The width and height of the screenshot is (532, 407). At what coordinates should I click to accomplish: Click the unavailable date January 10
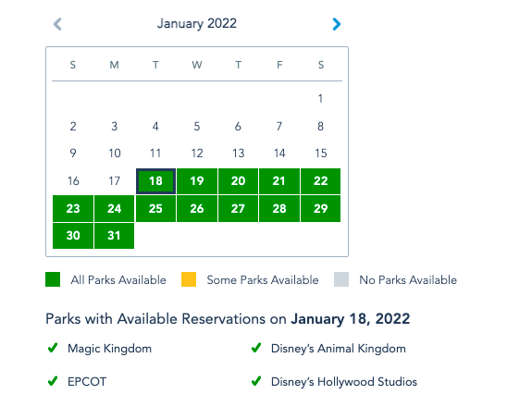(x=115, y=154)
